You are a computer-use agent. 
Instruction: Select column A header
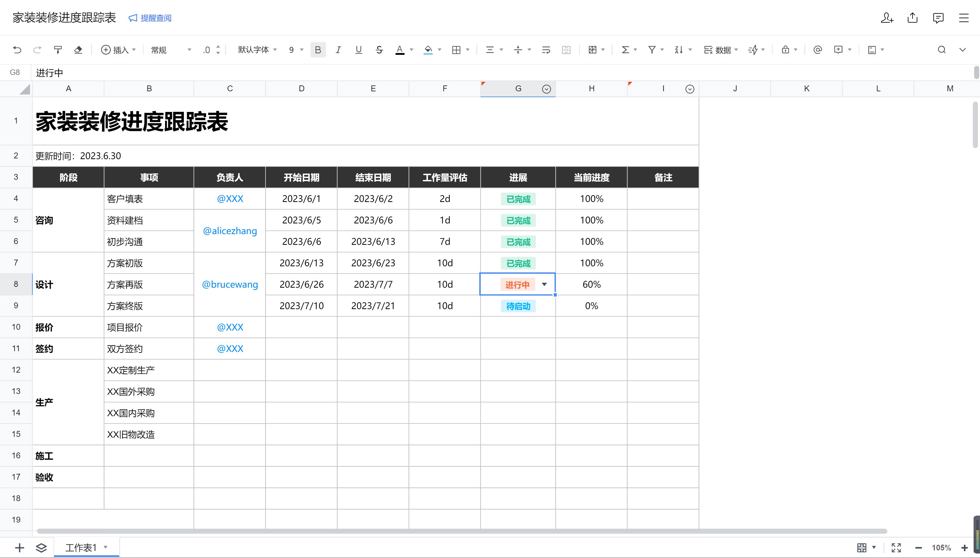pos(68,89)
